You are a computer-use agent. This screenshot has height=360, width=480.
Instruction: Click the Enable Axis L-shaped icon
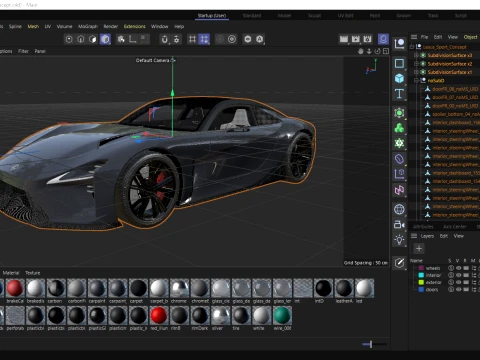click(133, 39)
